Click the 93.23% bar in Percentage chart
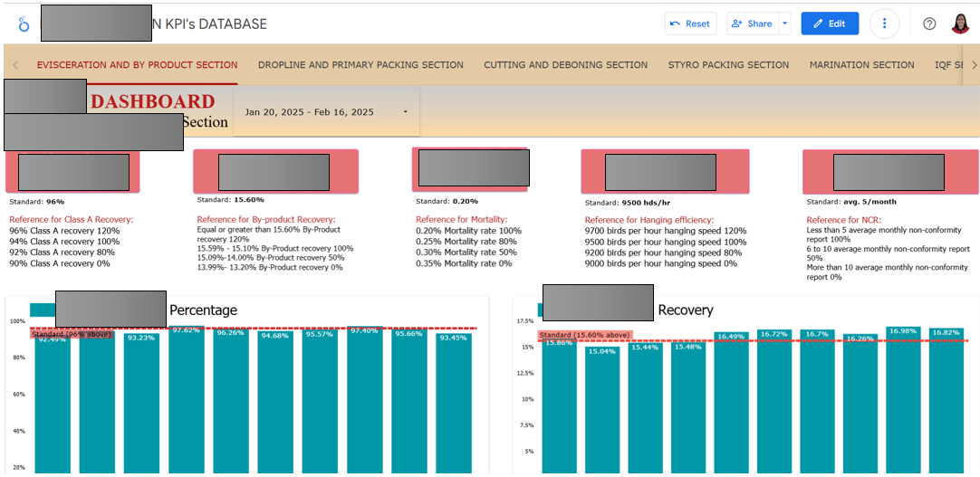 point(141,404)
